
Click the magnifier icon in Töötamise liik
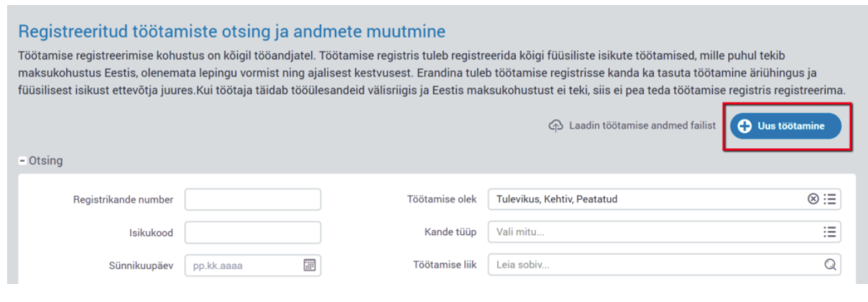[830, 265]
